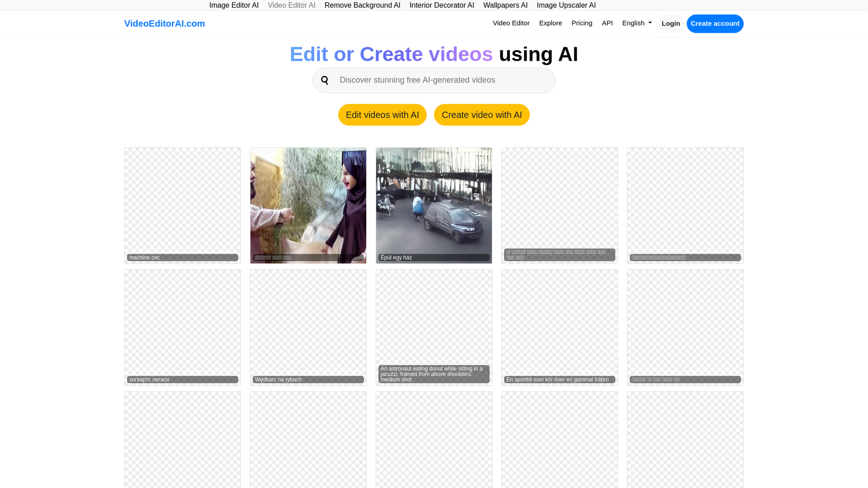The height and width of the screenshot is (488, 868).
Task: Open the astronaut eating donut video card
Action: (x=434, y=328)
